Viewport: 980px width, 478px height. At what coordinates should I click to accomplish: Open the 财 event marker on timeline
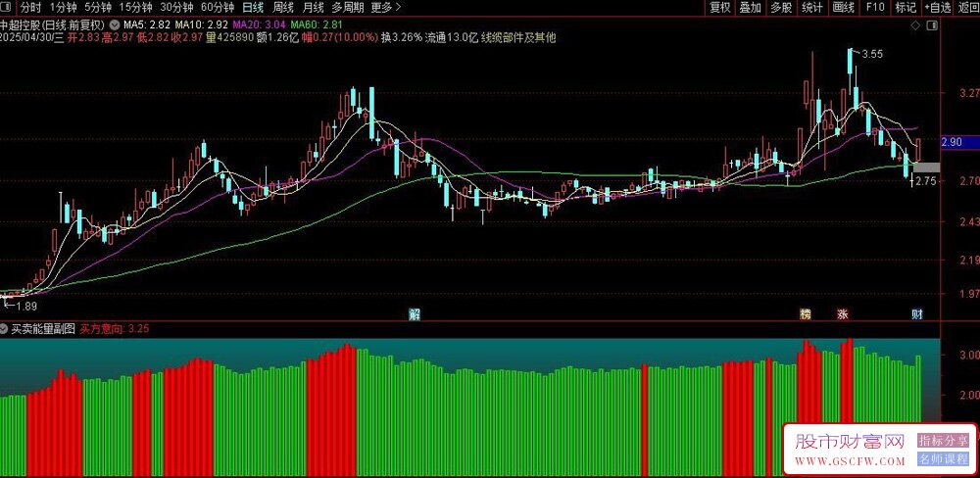pyautogui.click(x=917, y=314)
